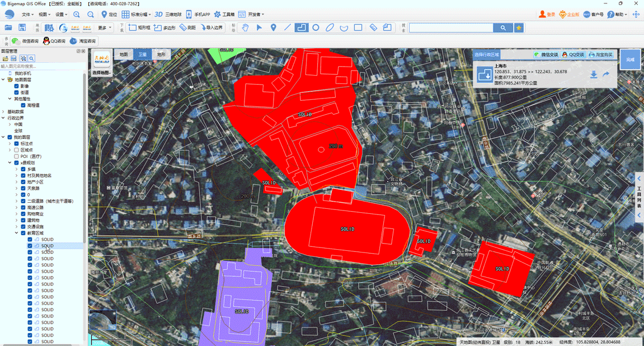Viewport: 644px width, 346px height.
Task: Click the zoom-in magnifier icon
Action: (77, 15)
